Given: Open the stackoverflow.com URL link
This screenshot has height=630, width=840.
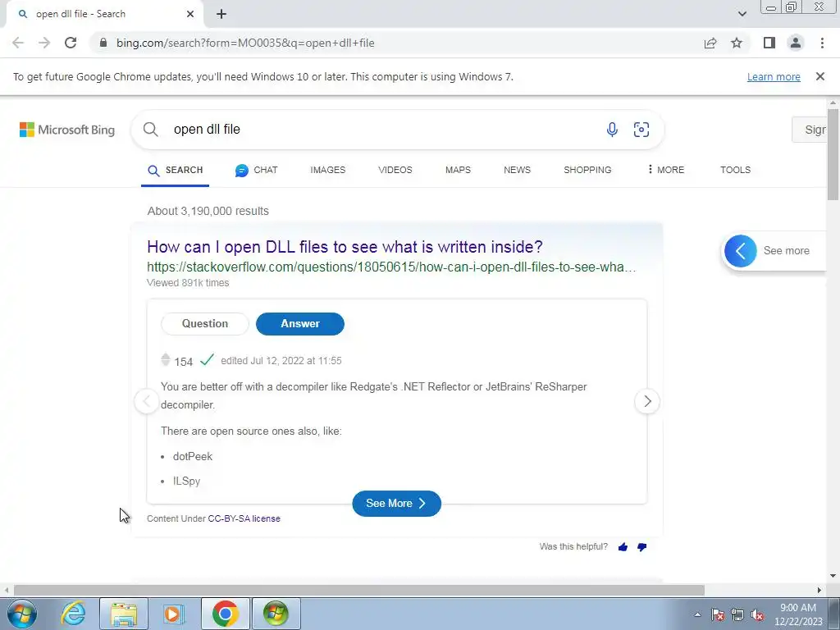Looking at the screenshot, I should (391, 267).
